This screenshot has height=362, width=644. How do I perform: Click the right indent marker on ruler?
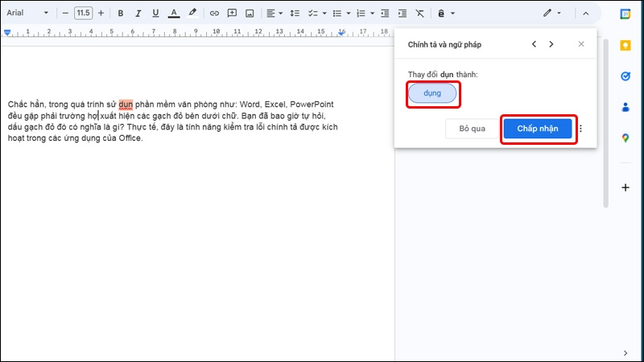(x=341, y=33)
